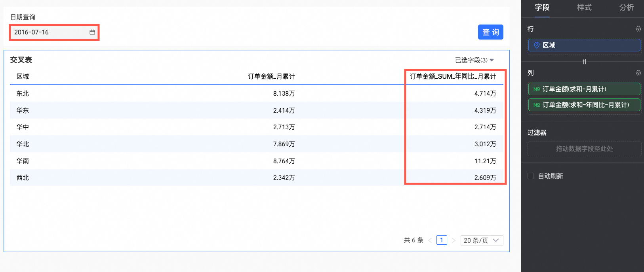This screenshot has height=272, width=644.
Task: Select page 1 in pagination
Action: click(x=442, y=240)
